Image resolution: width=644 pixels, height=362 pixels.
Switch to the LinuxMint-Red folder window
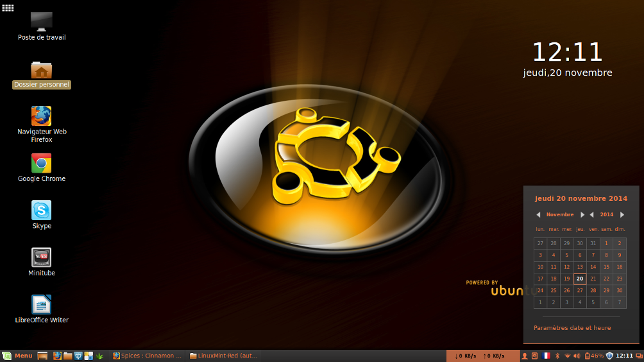224,356
